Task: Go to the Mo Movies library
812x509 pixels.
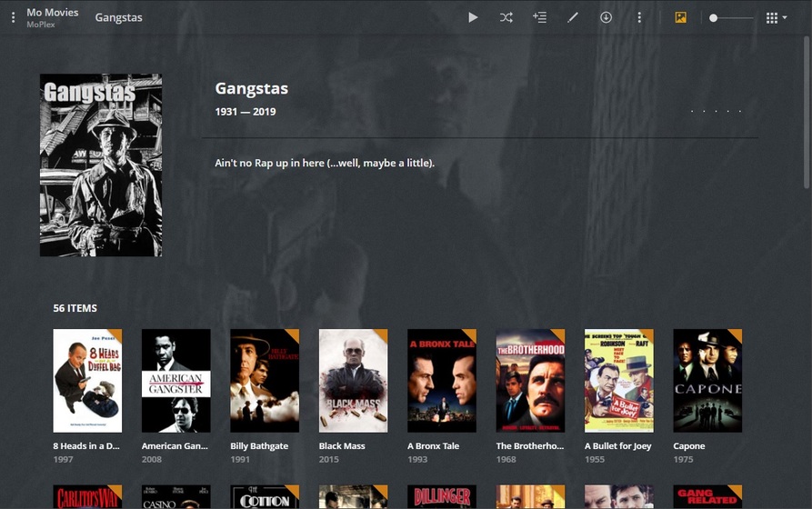Action: point(53,13)
